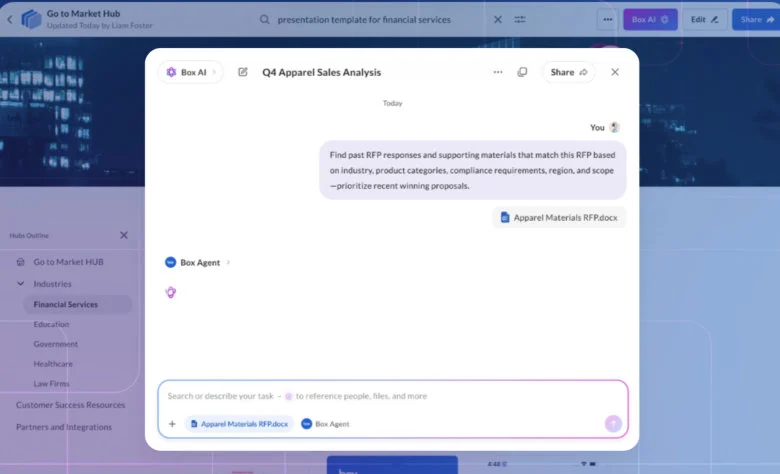The height and width of the screenshot is (474, 780).
Task: Collapse the Industries tree section
Action: click(x=22, y=283)
